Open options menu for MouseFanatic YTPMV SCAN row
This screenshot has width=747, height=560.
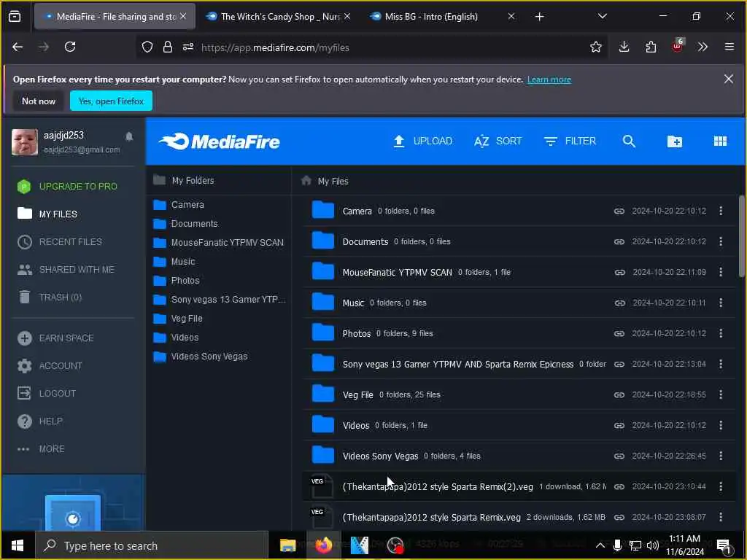click(721, 272)
